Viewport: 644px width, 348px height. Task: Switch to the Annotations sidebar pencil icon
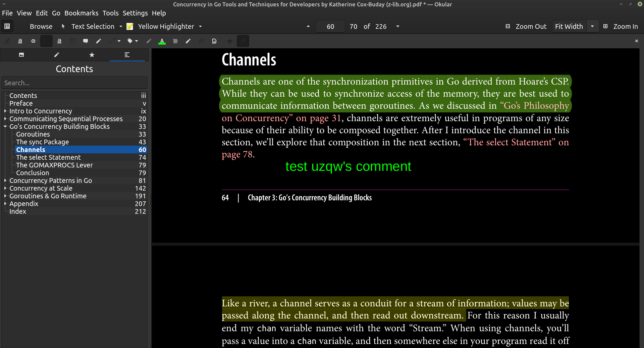coord(57,55)
